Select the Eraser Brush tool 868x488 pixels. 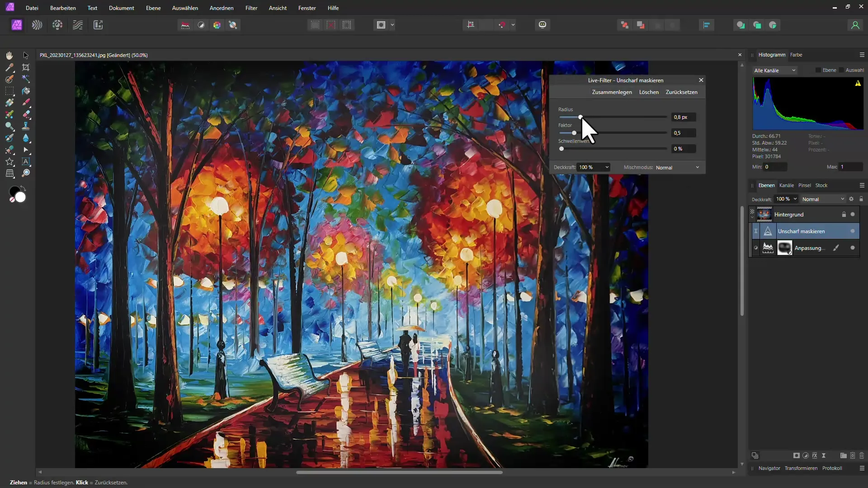click(26, 114)
